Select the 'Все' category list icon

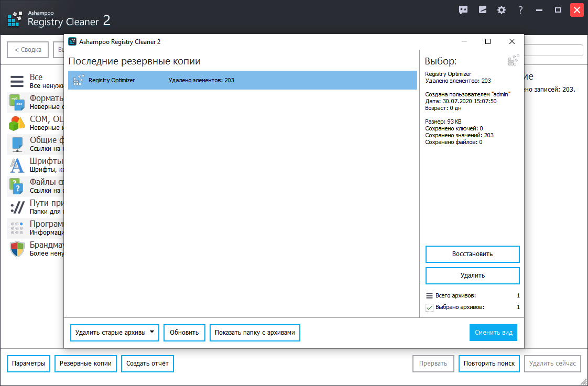click(17, 81)
